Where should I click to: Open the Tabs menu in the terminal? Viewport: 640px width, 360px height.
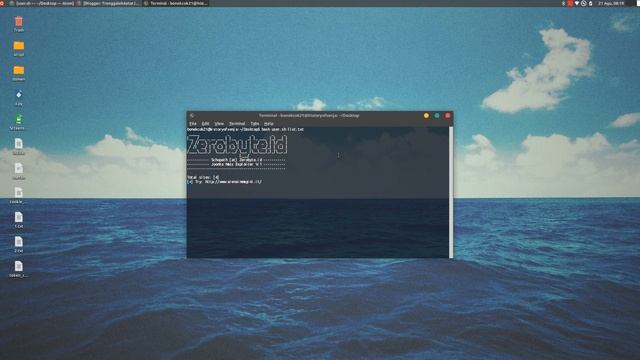255,123
